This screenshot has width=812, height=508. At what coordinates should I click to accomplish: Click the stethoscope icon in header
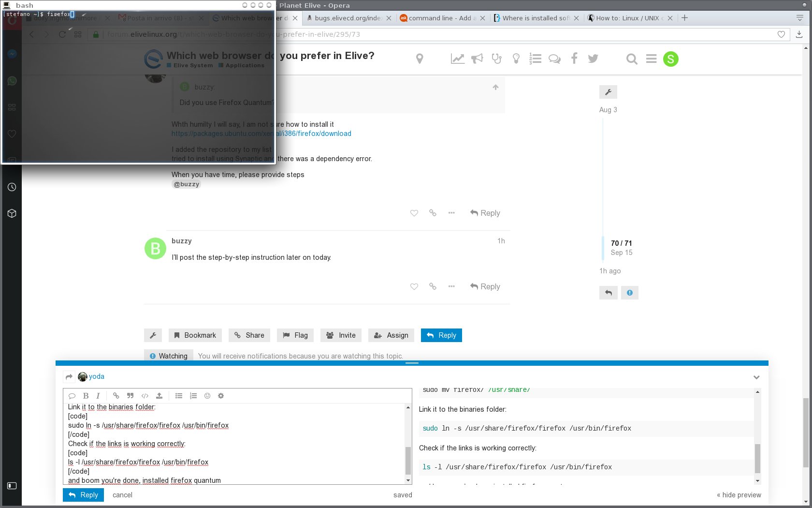tap(496, 59)
